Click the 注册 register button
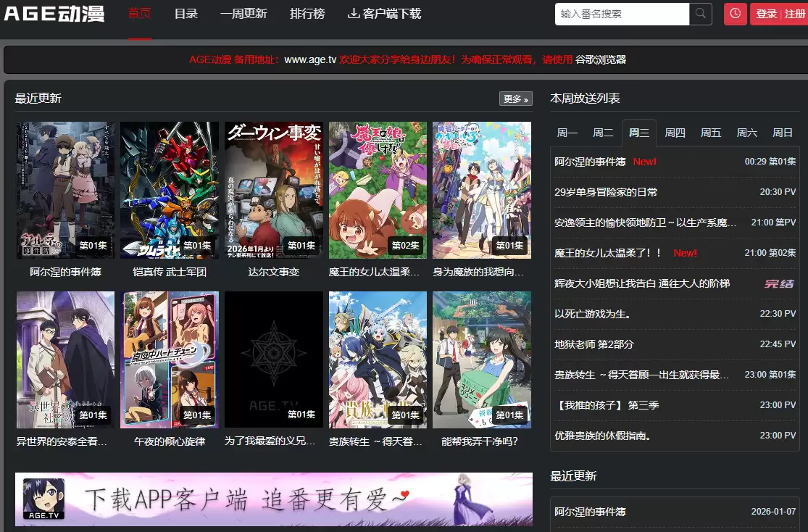Image resolution: width=808 pixels, height=532 pixels. (794, 14)
